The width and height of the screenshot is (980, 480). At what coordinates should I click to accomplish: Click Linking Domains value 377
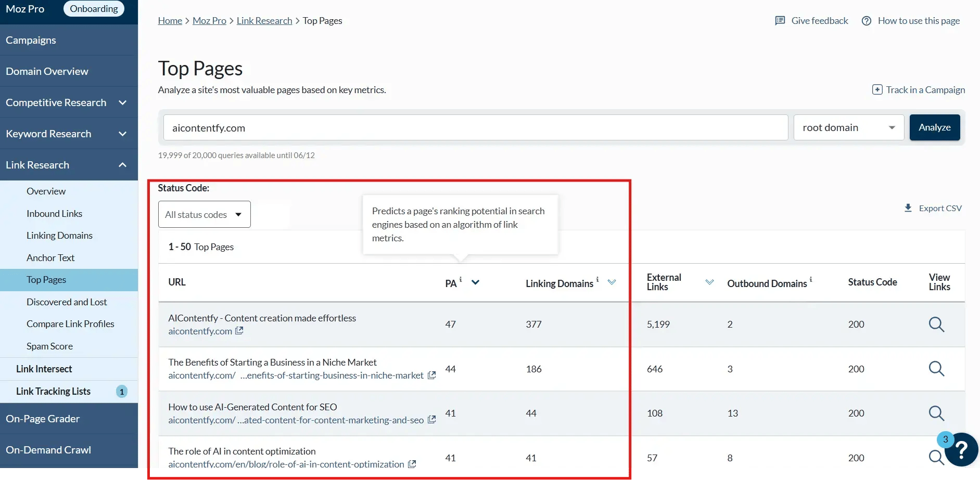click(x=533, y=324)
